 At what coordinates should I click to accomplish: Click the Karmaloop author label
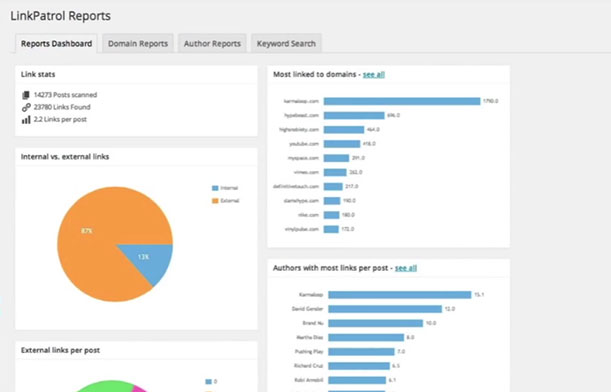[x=311, y=295]
